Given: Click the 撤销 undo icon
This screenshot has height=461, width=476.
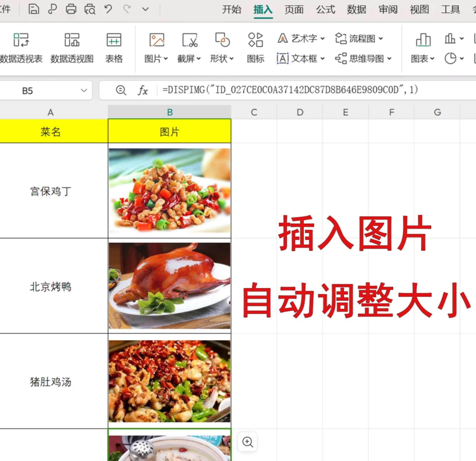Looking at the screenshot, I should coord(108,9).
